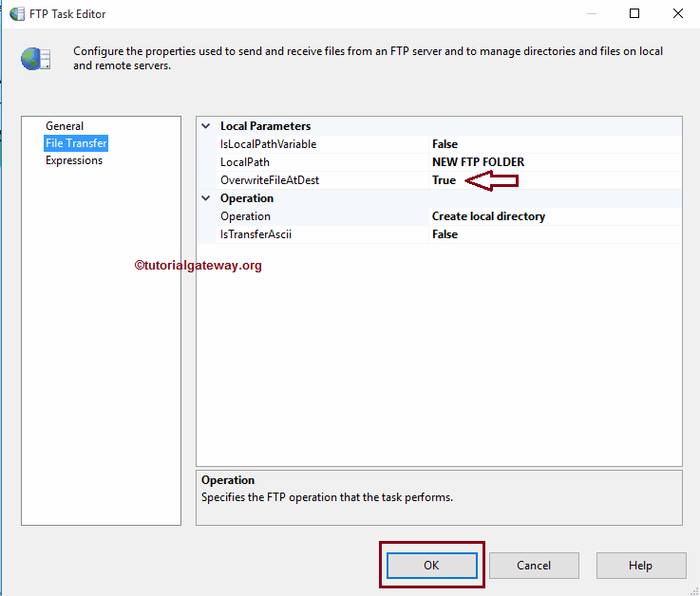Collapse the Local Parameters section chevron
This screenshot has height=596, width=700.
point(206,126)
